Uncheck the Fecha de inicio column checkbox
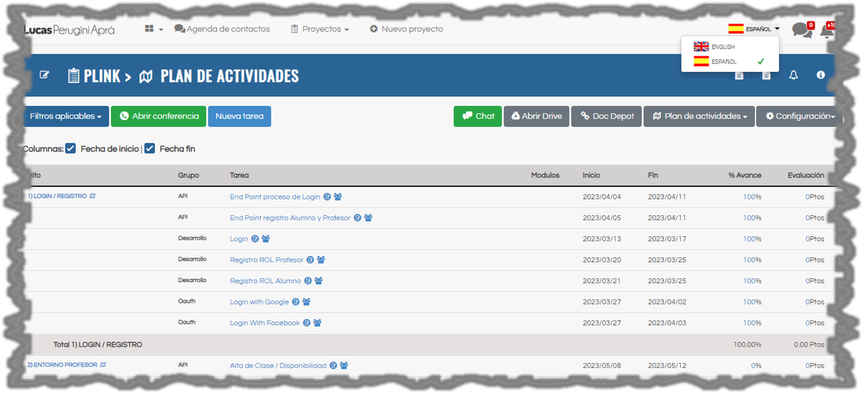The width and height of the screenshot is (868, 397). [x=71, y=149]
